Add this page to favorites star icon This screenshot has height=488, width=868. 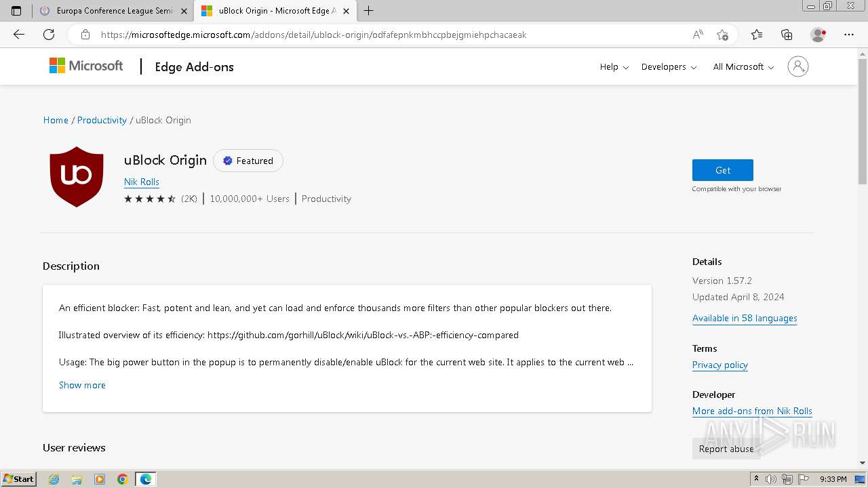[723, 35]
